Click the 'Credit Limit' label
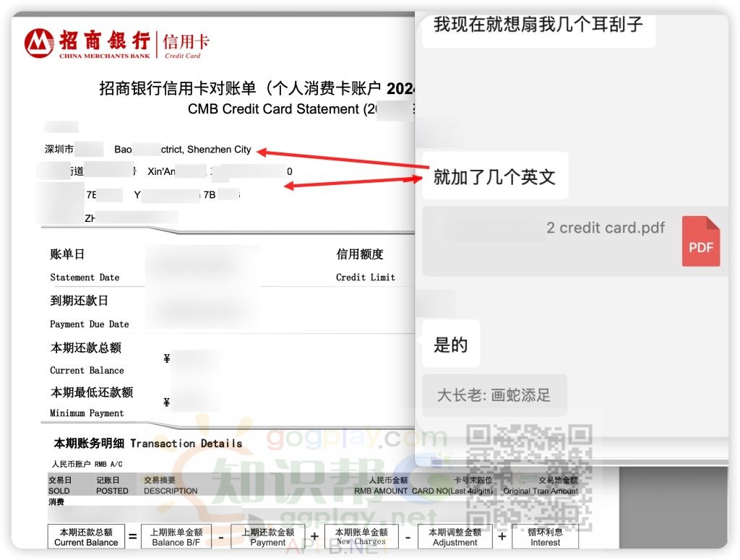740x560 pixels. point(366,277)
